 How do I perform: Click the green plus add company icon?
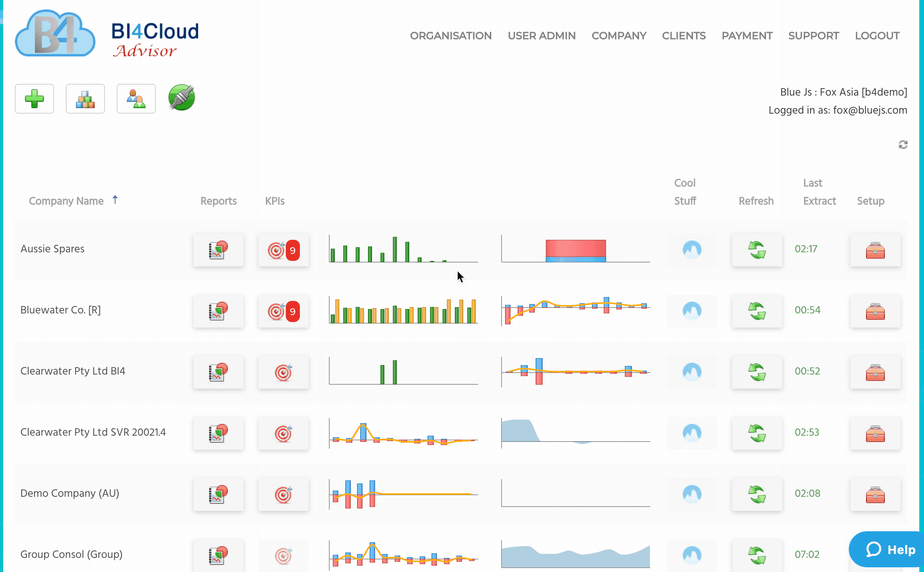pyautogui.click(x=34, y=99)
